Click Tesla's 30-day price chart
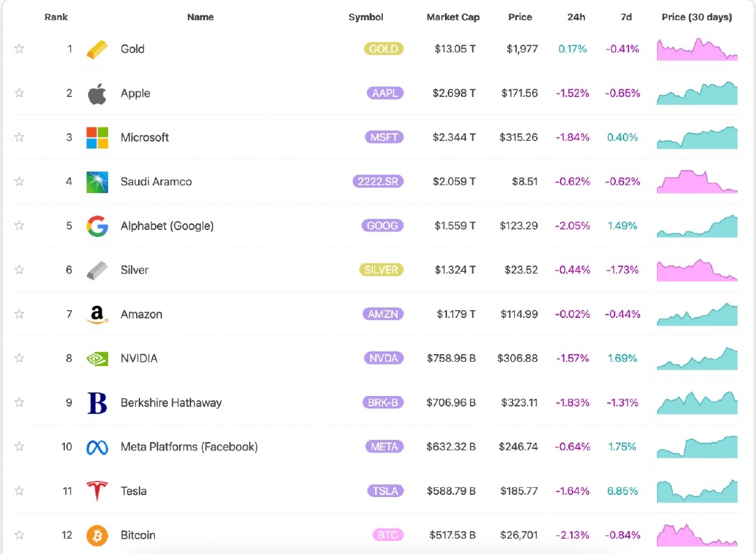Viewport: 756px width, 557px height. point(697,491)
